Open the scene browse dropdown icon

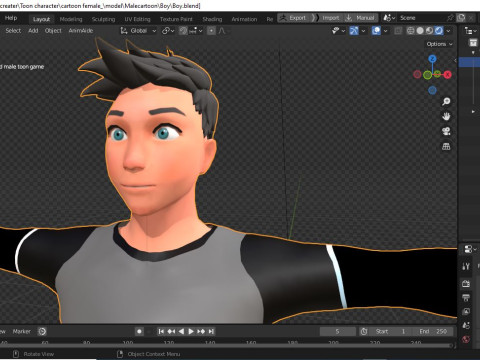click(x=389, y=18)
